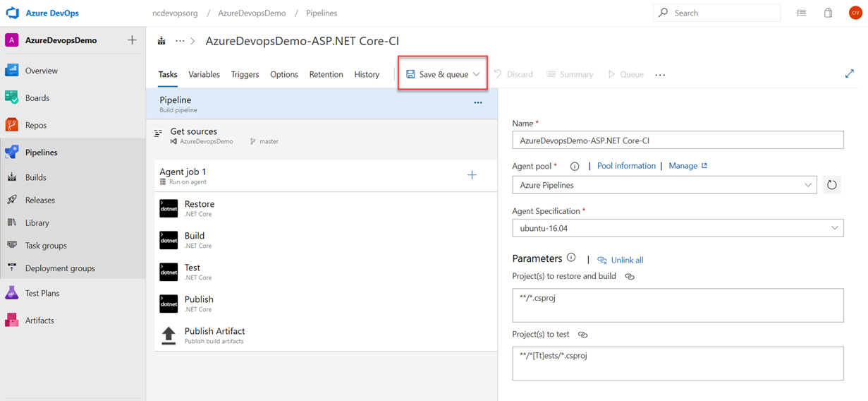Viewport: 868px width, 401px height.
Task: Add a task to Agent job 1
Action: 472,175
